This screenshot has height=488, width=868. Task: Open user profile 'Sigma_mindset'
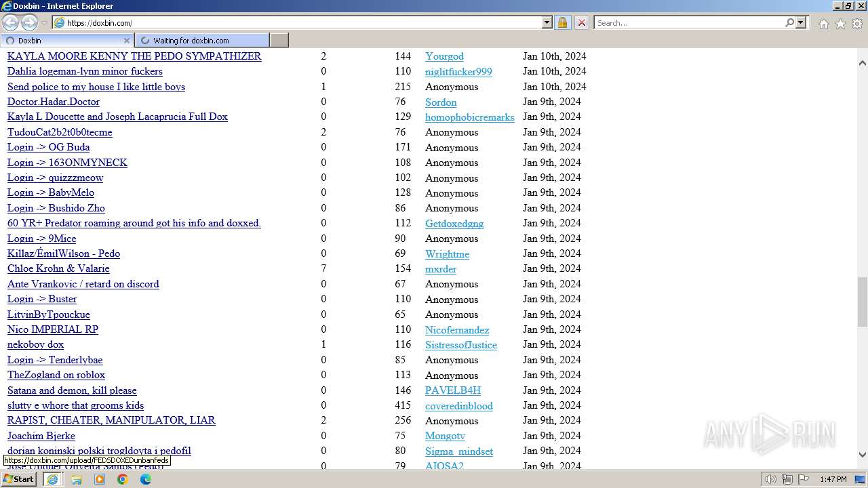[459, 451]
